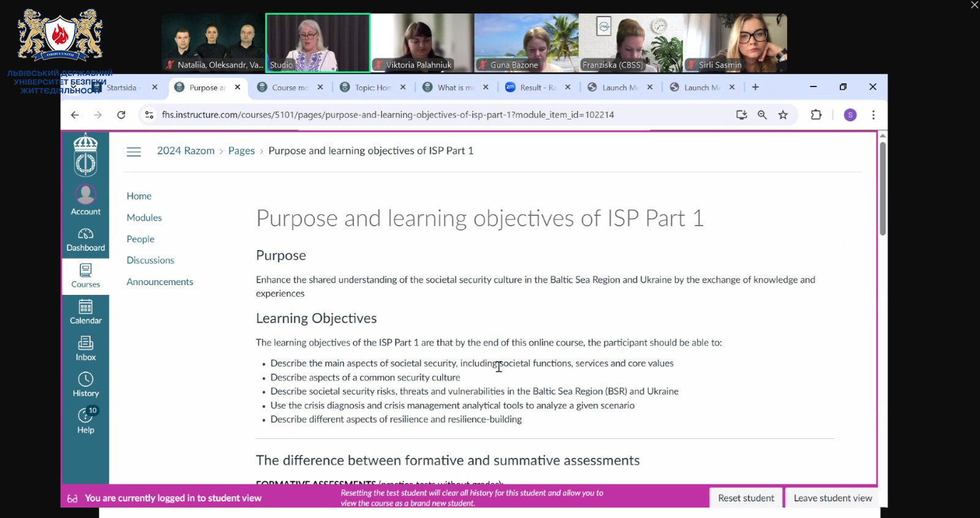Open the Chrome three-dot menu
The height and width of the screenshot is (518, 980).
[873, 115]
